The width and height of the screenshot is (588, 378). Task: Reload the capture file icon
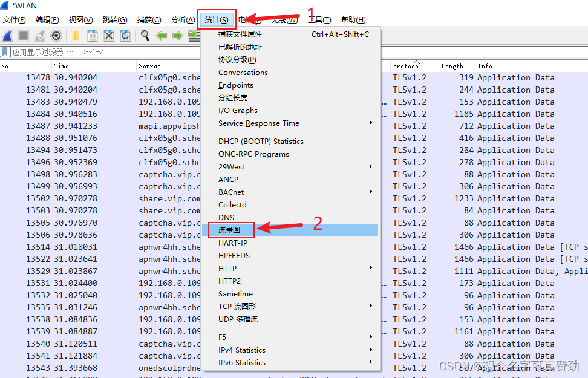(x=125, y=36)
